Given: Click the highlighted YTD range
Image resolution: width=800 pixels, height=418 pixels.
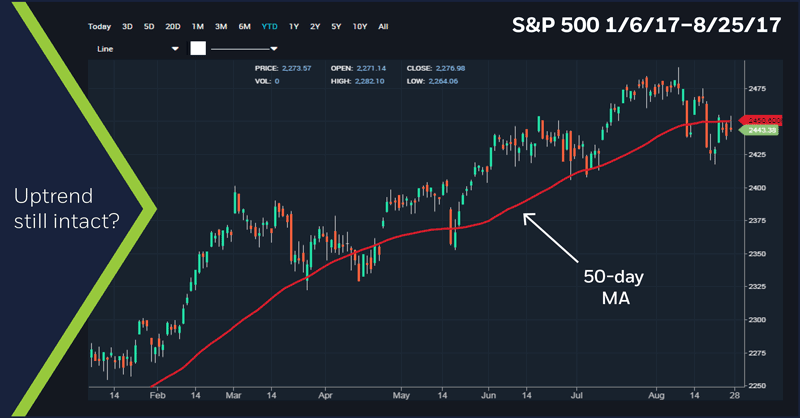Looking at the screenshot, I should click(x=271, y=26).
